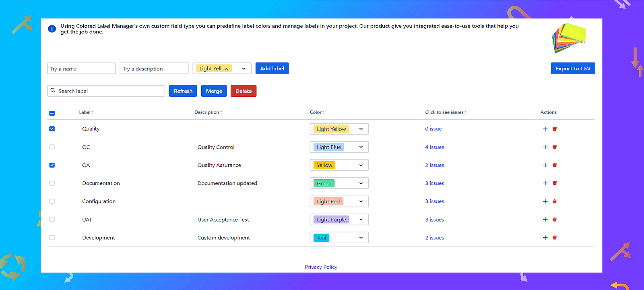Open the 4 issues link for QC

pyautogui.click(x=435, y=147)
